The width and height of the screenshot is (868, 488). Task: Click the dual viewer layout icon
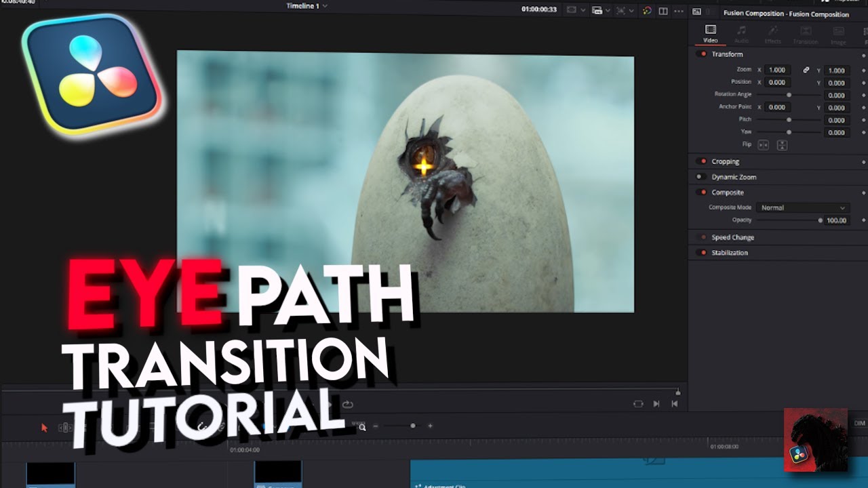click(663, 10)
